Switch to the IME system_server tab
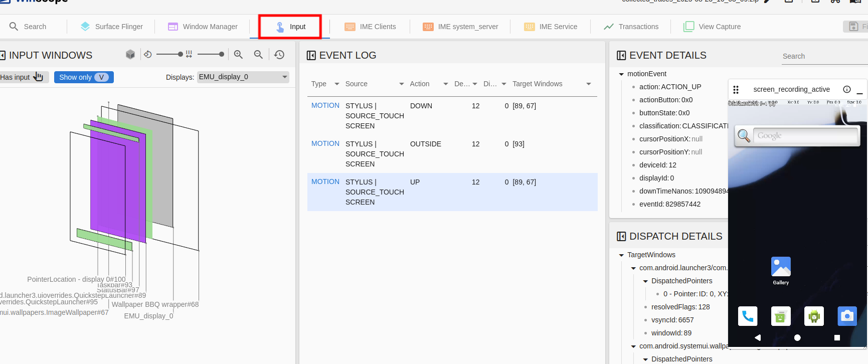The image size is (868, 364). [460, 27]
